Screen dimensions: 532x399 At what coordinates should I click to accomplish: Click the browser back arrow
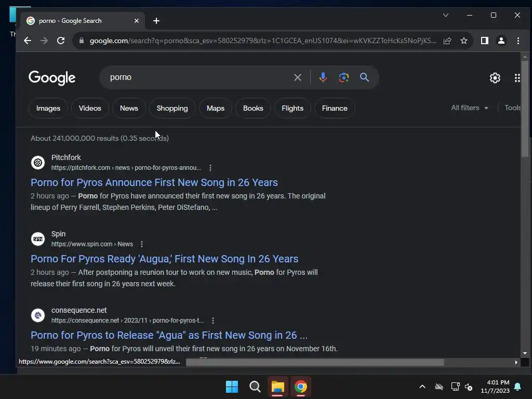point(28,41)
